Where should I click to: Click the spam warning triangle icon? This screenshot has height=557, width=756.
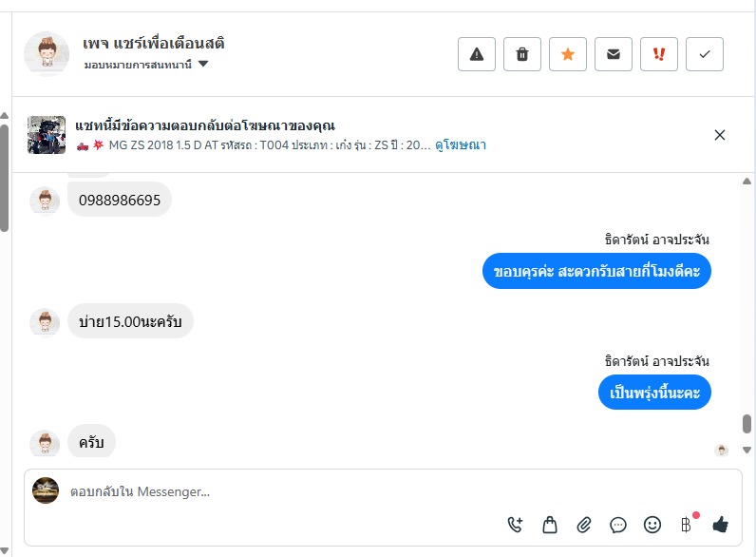477,54
